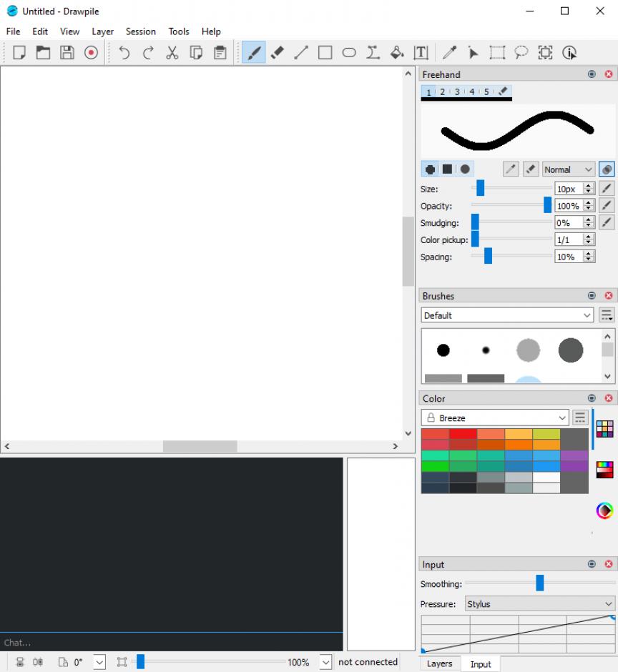This screenshot has height=672, width=618.
Task: Open the Normal blend mode dropdown
Action: [x=569, y=169]
